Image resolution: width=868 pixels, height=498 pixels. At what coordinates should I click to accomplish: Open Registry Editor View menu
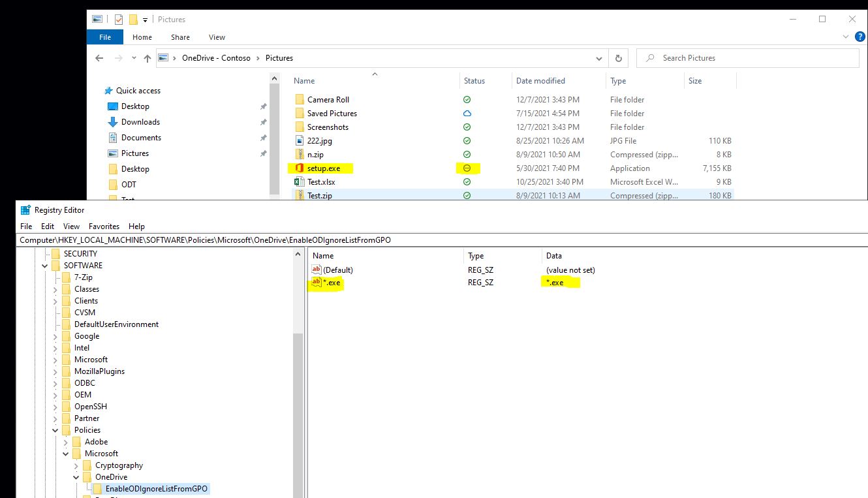click(72, 226)
